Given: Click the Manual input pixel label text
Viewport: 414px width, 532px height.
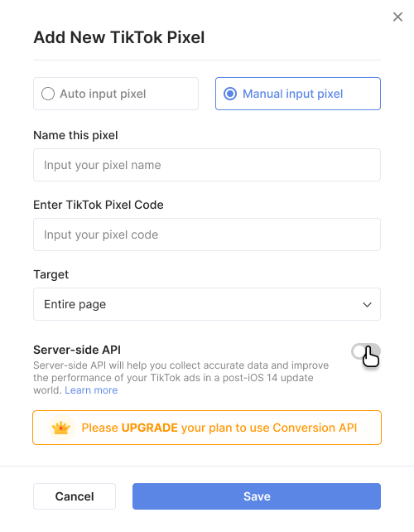Looking at the screenshot, I should pos(292,94).
